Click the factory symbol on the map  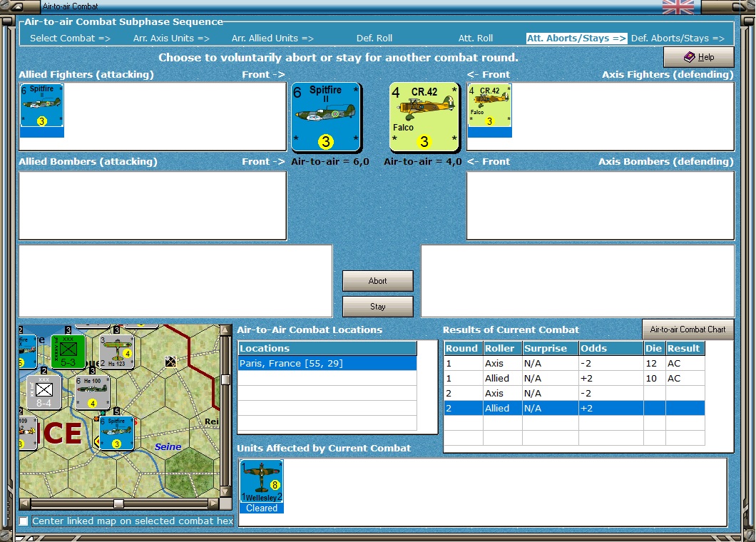pos(170,362)
